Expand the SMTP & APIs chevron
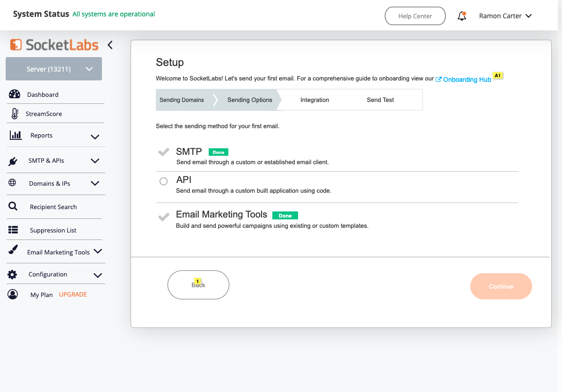 [95, 160]
